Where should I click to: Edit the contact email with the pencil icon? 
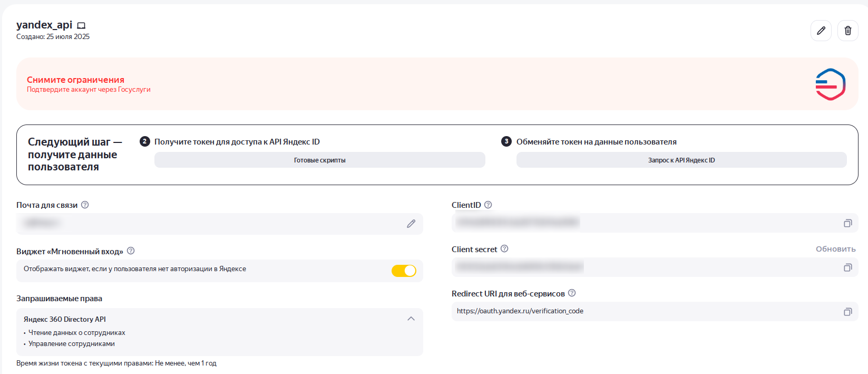pyautogui.click(x=411, y=224)
